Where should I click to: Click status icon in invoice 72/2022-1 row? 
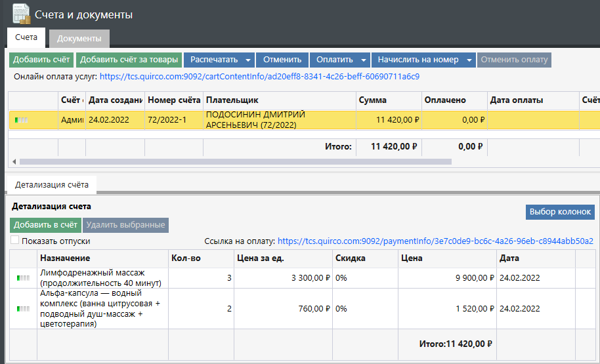tap(22, 120)
